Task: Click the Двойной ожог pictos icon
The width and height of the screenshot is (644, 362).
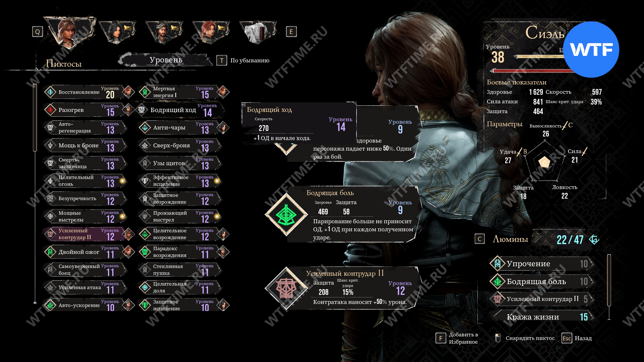Action: [x=50, y=252]
